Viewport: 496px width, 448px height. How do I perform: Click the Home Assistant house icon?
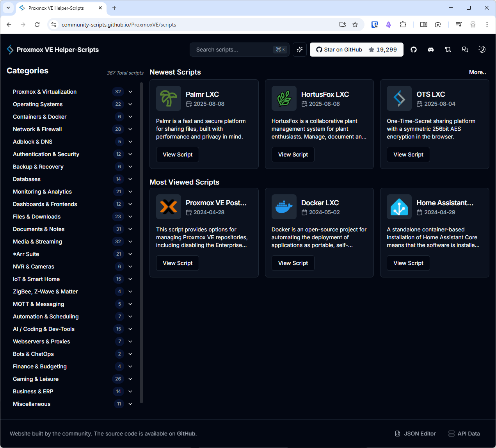[x=399, y=207]
